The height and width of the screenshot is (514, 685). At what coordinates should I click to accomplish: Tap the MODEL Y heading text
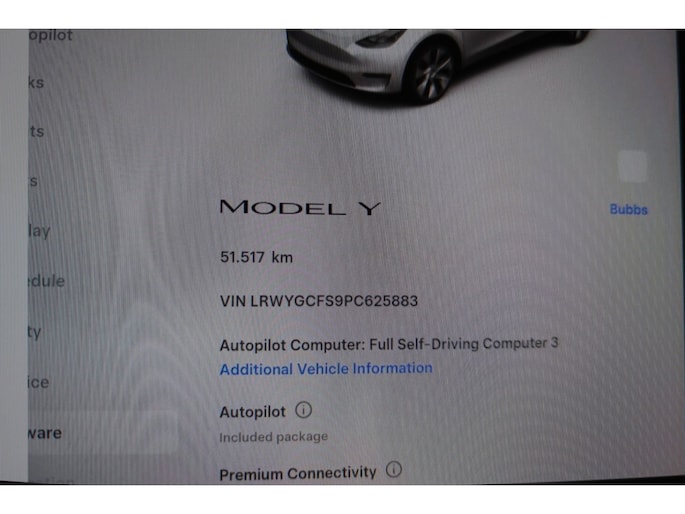coord(300,207)
